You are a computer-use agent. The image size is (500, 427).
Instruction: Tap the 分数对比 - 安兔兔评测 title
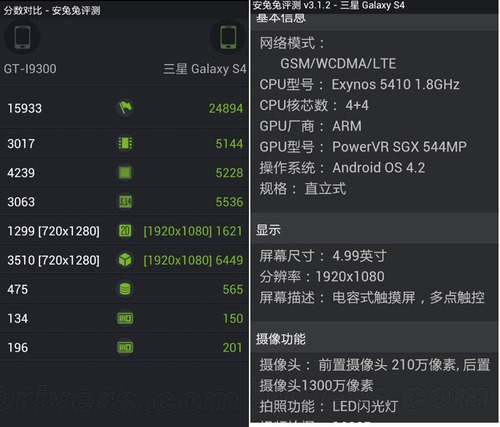pos(52,10)
